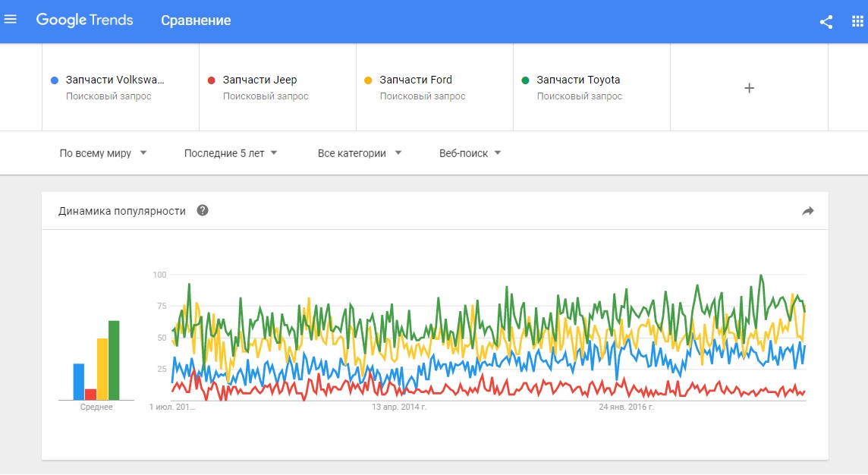Click the Динамика популярности heading
This screenshot has height=475, width=868.
coord(122,211)
